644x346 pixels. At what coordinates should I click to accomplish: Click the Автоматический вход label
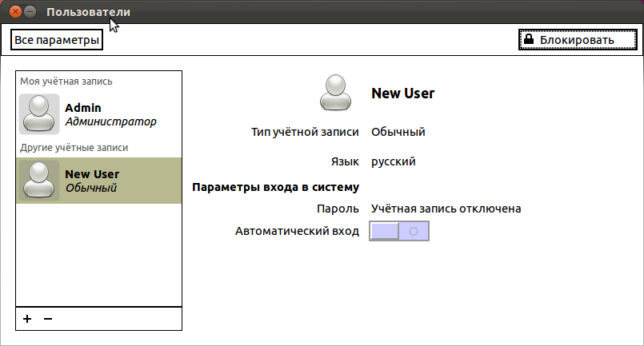(297, 232)
